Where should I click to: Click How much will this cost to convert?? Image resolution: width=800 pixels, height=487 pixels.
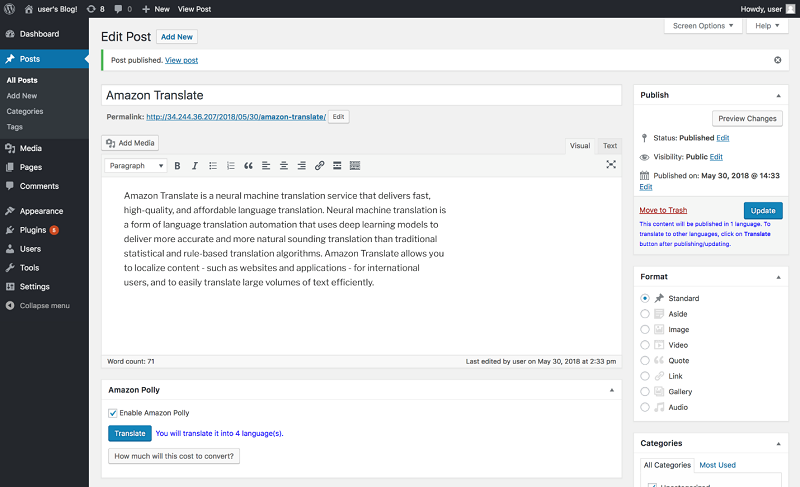coord(173,456)
